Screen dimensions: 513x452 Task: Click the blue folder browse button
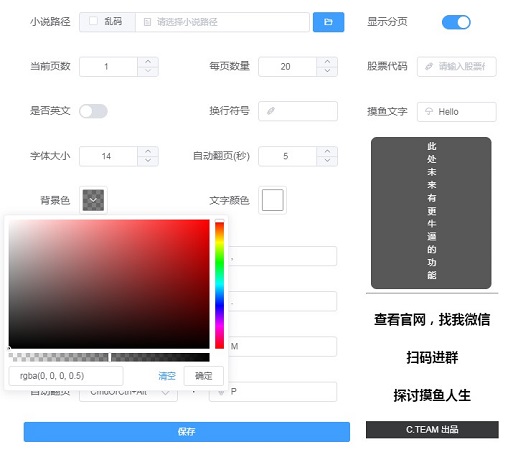pos(328,22)
